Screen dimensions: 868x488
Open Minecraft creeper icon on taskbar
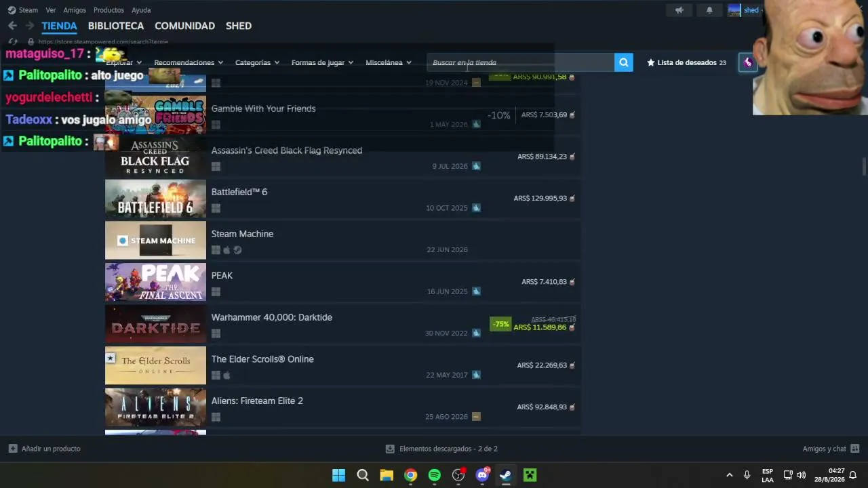pos(530,475)
